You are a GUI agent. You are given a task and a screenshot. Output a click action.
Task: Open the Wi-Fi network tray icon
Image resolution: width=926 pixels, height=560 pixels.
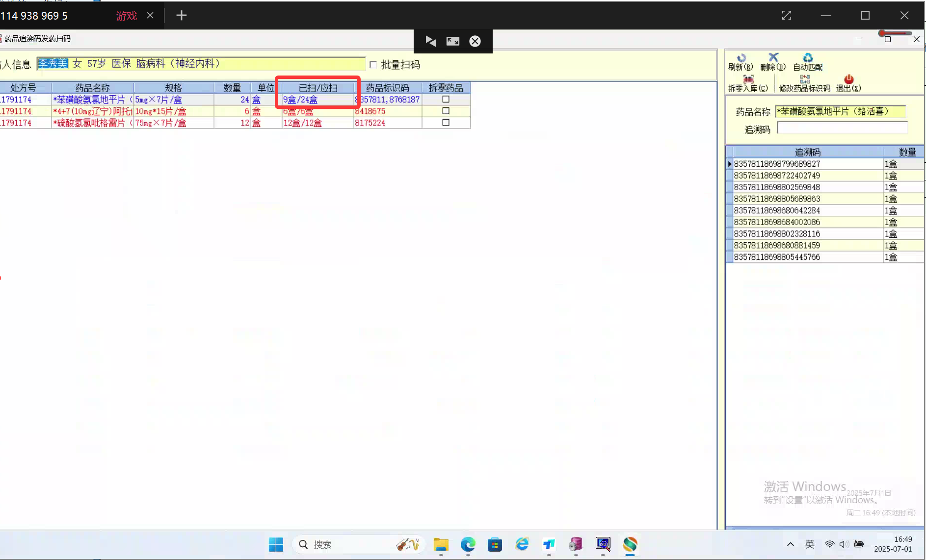point(829,544)
